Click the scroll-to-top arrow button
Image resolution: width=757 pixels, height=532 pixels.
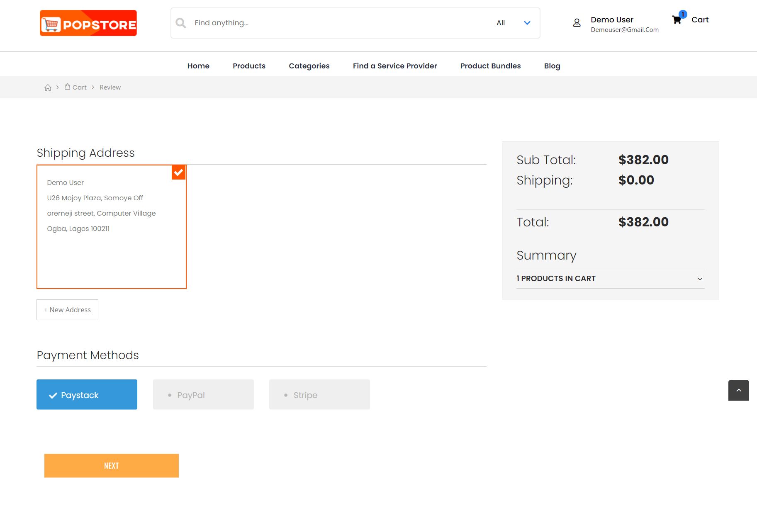click(738, 390)
